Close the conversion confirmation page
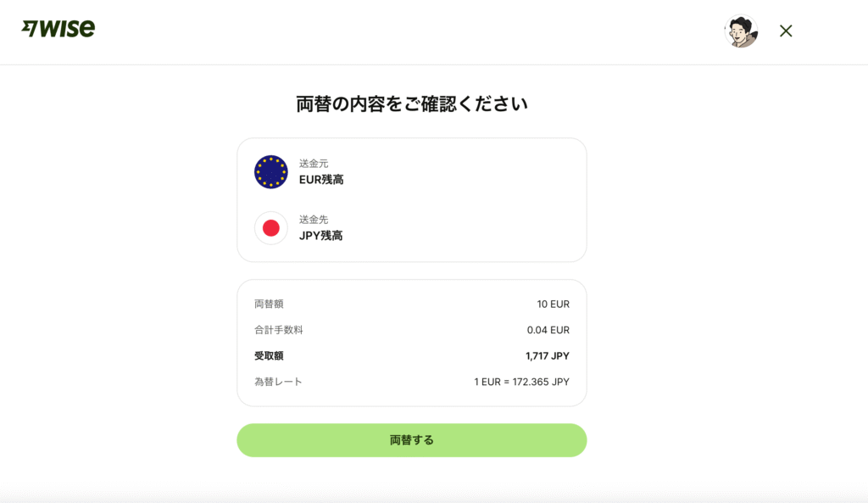868x503 pixels. (786, 31)
